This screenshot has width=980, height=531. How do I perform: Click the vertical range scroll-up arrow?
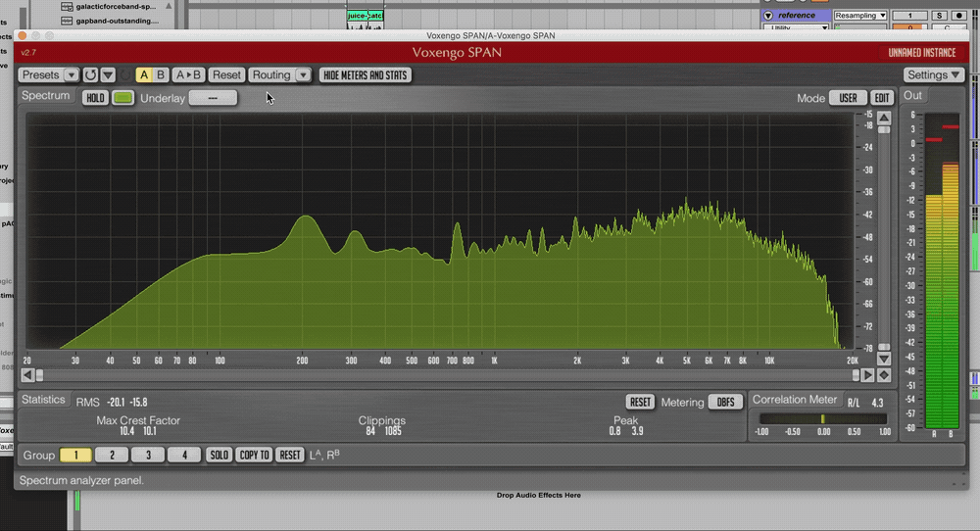click(884, 119)
